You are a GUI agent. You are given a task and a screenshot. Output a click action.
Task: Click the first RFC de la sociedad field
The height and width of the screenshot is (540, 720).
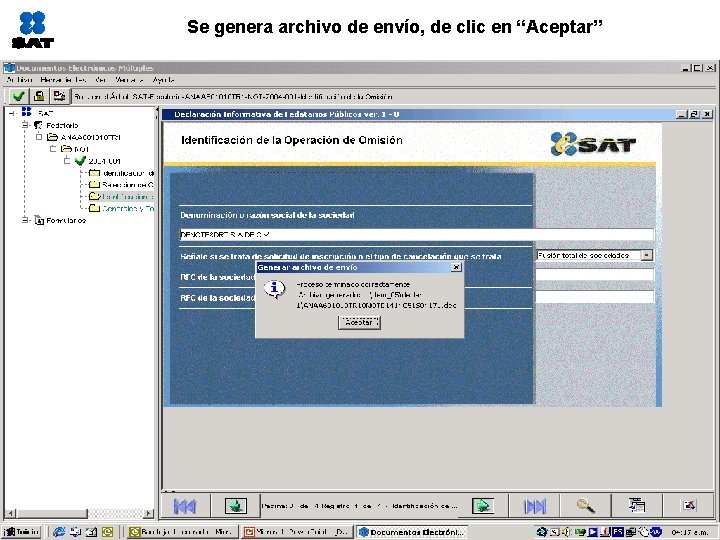tap(595, 275)
